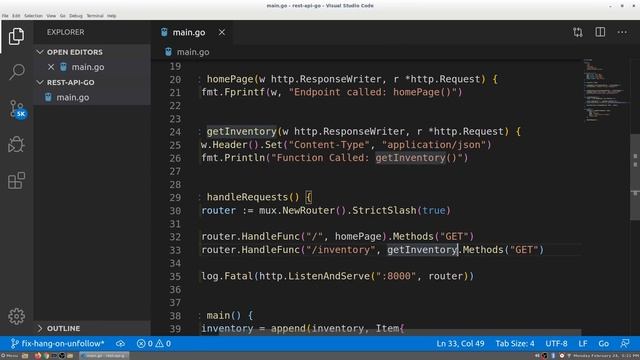Click the Chrome icon in the taskbar

click(x=46, y=356)
